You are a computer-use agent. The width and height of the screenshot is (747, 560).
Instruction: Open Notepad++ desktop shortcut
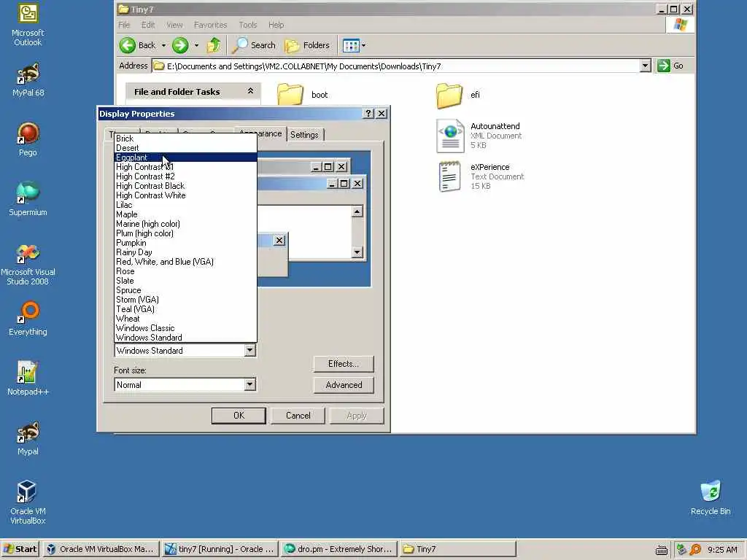[28, 378]
